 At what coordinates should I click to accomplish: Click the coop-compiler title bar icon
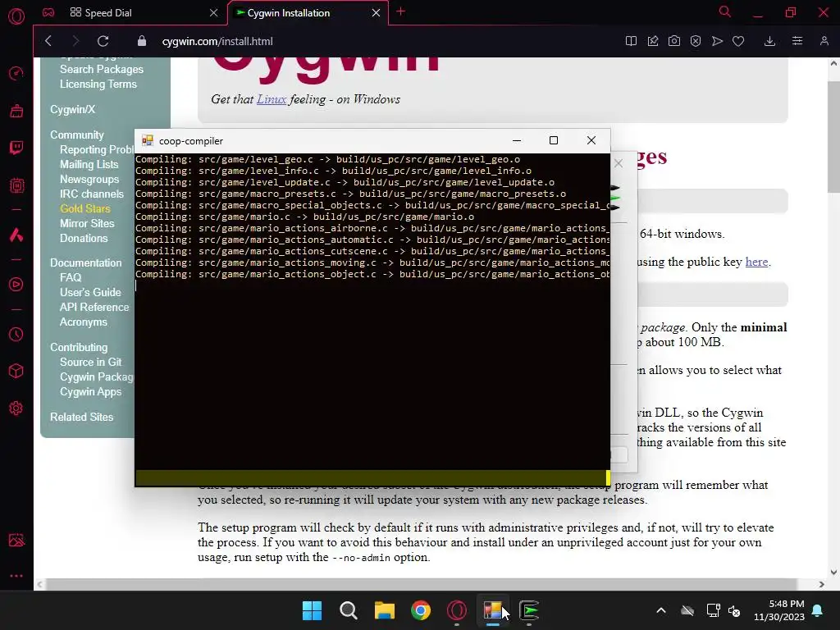pyautogui.click(x=148, y=141)
